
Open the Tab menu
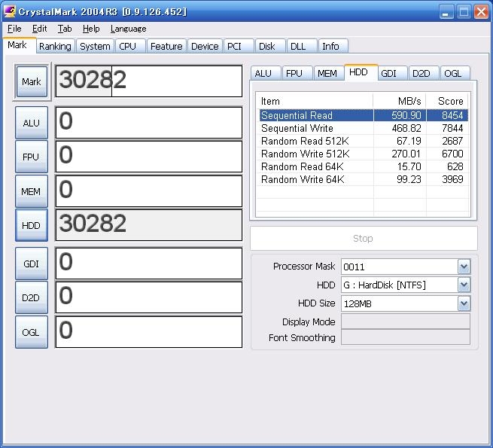click(65, 29)
